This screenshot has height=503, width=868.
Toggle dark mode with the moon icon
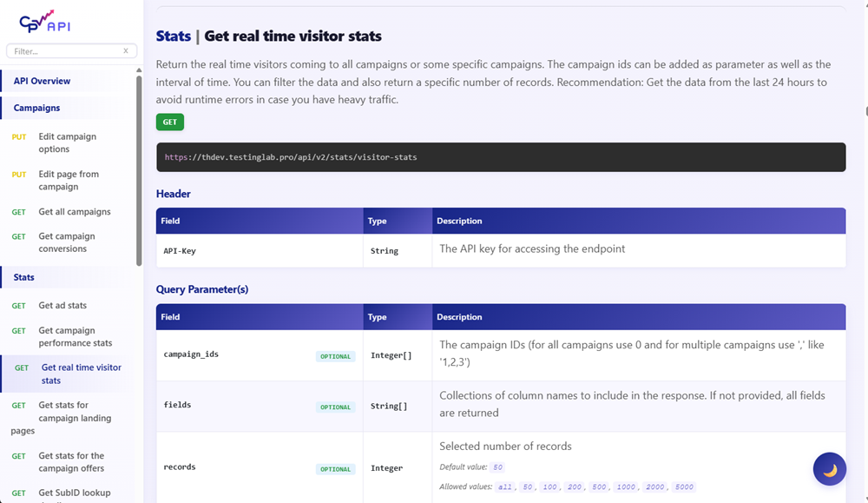pos(829,469)
